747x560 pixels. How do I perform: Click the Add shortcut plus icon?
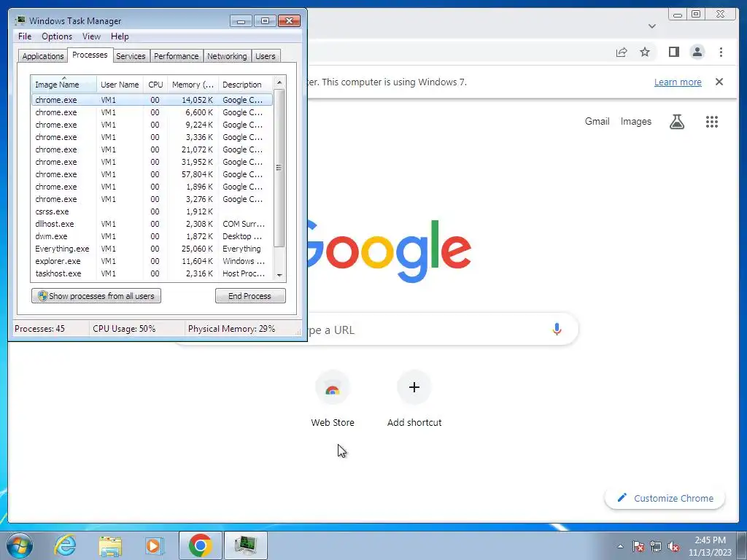[414, 387]
